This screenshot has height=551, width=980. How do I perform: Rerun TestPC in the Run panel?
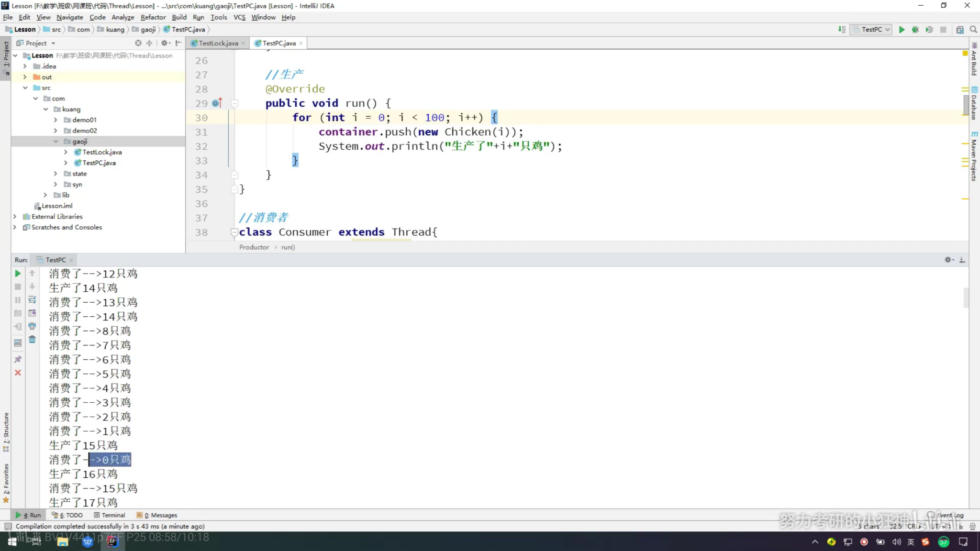point(18,274)
